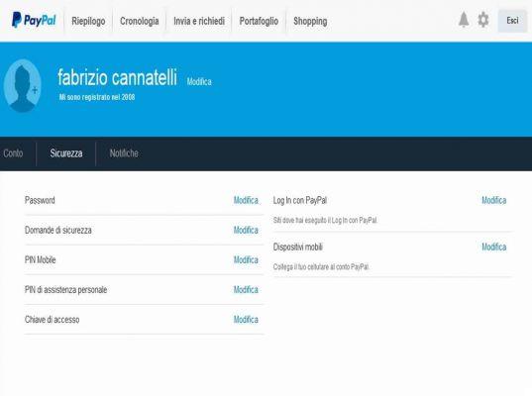Click Modifica for Domande di sicurezza

click(x=246, y=231)
